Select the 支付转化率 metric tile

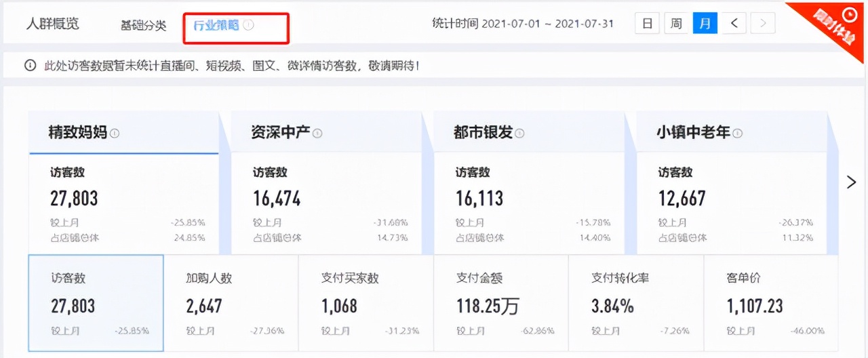click(x=636, y=303)
